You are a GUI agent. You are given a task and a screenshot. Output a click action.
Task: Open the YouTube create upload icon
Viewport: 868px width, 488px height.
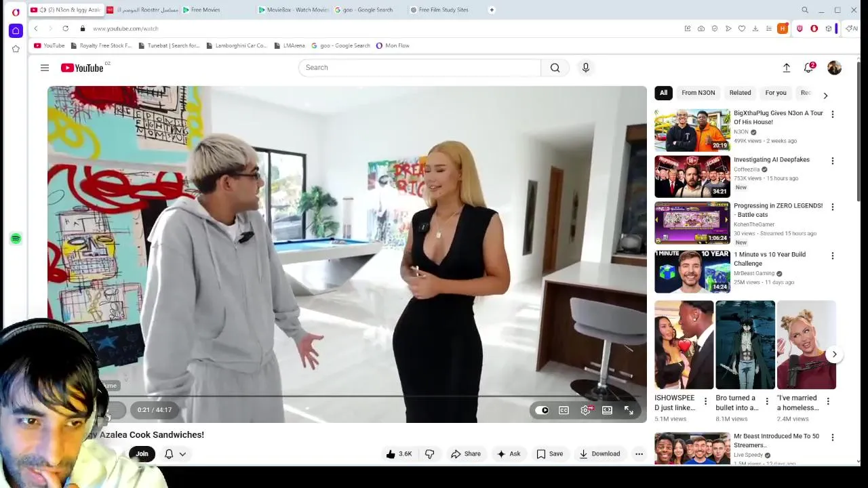coord(787,68)
